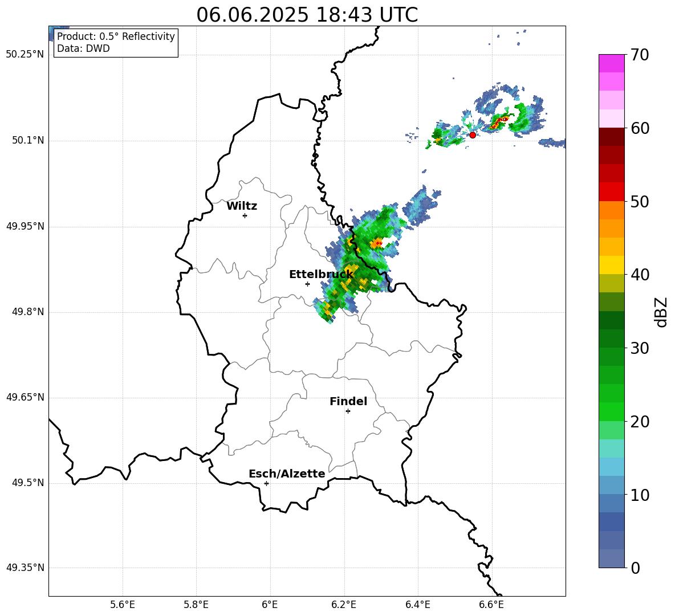Click the 'Data: DWD' text

(x=83, y=48)
